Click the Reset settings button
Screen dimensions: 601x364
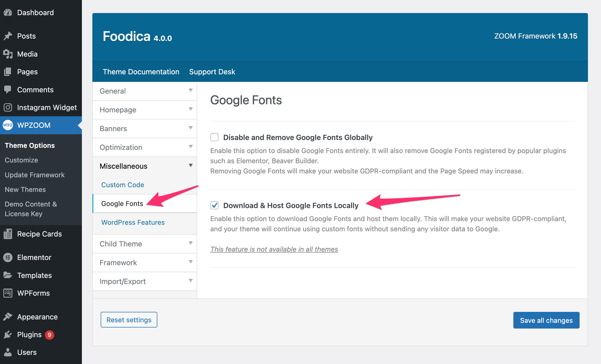click(129, 320)
